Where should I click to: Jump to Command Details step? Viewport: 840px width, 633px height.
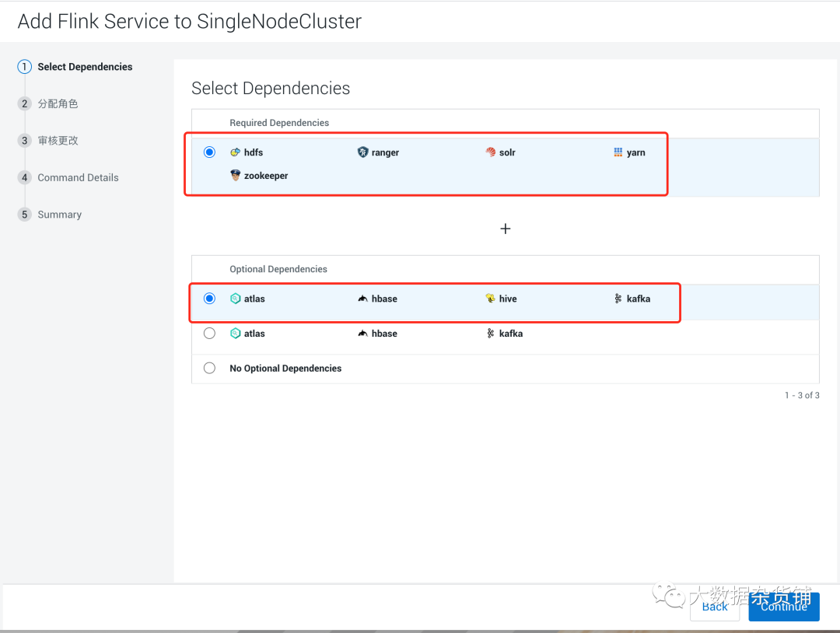[78, 177]
